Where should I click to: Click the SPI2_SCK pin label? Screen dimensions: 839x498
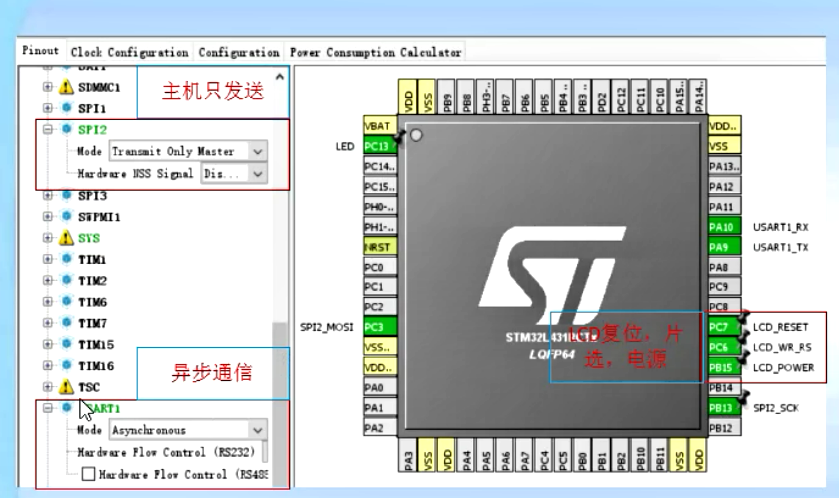pyautogui.click(x=776, y=408)
